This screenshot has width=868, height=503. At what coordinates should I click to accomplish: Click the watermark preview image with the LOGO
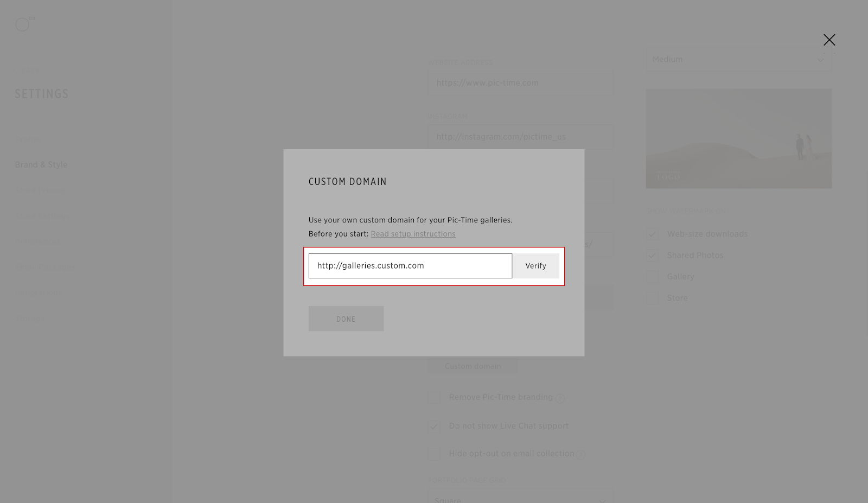738,138
